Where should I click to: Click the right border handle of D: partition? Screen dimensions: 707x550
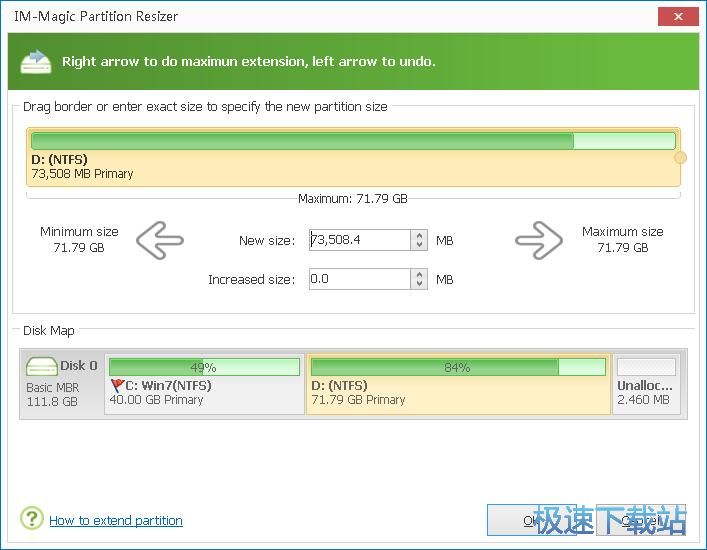pos(680,157)
